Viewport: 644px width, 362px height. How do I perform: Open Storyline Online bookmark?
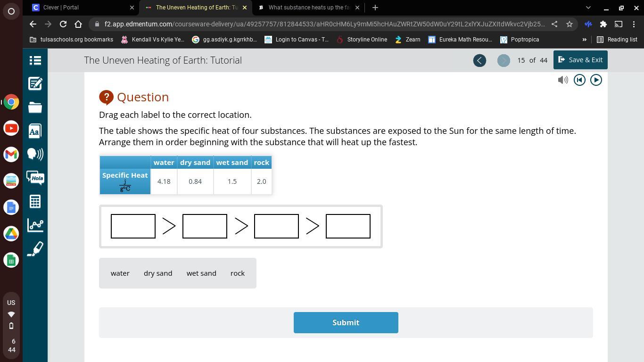[x=362, y=40]
